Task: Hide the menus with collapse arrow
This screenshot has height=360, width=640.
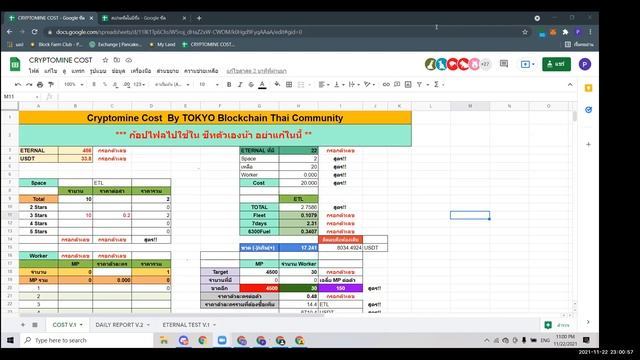Action: (570, 84)
